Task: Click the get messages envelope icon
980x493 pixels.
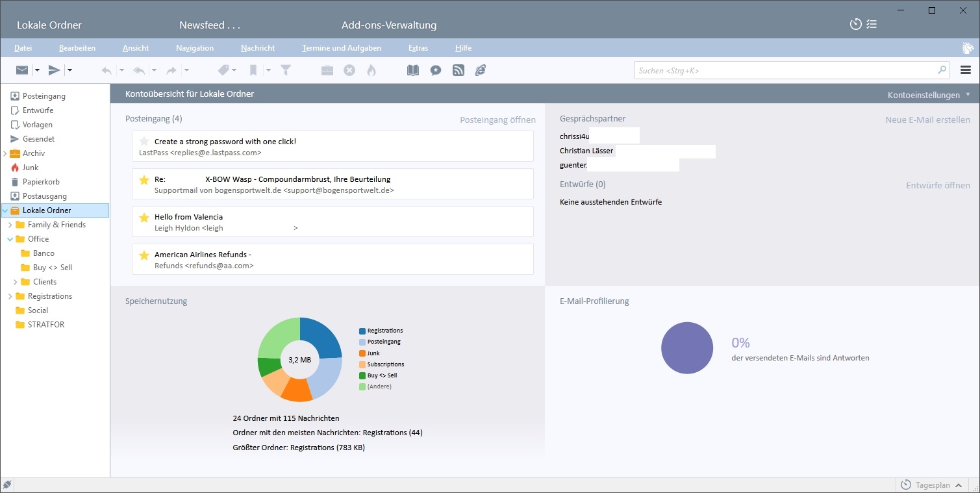Action: coord(22,70)
